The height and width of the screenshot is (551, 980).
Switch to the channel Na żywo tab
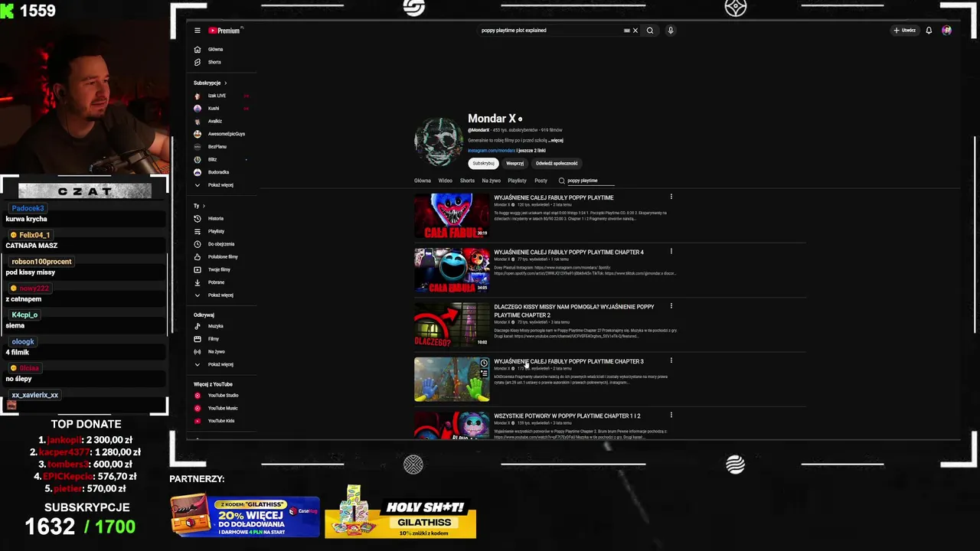point(491,181)
